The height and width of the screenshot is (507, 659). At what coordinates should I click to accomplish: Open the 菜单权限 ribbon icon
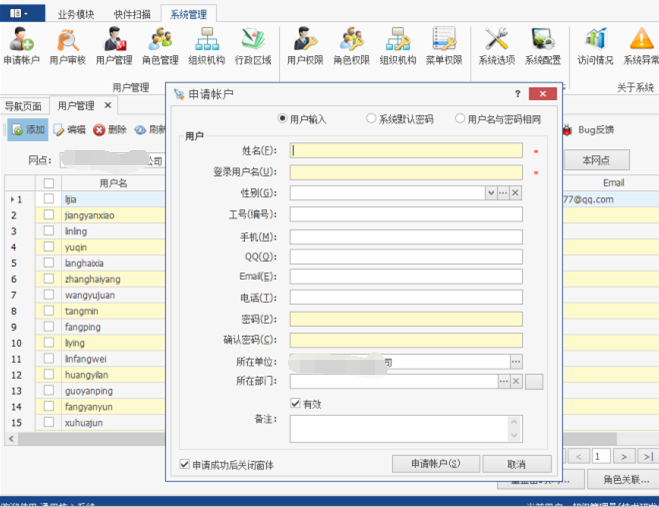pos(444,45)
